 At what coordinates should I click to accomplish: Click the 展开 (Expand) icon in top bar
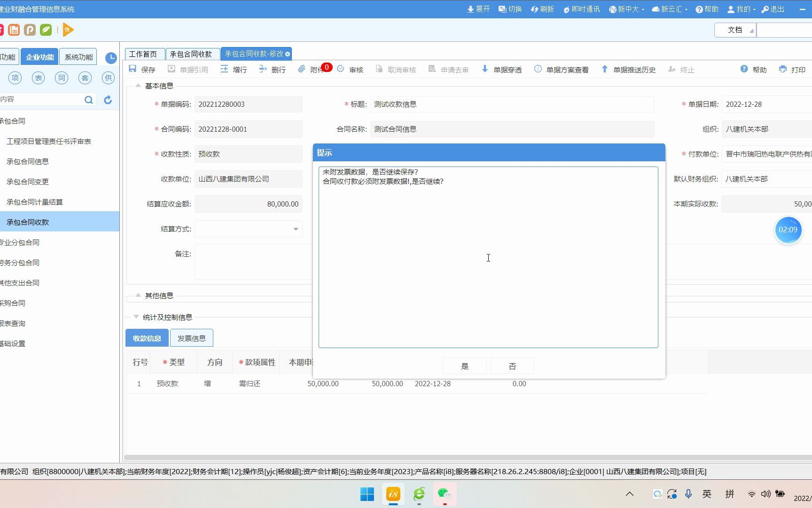coord(470,9)
